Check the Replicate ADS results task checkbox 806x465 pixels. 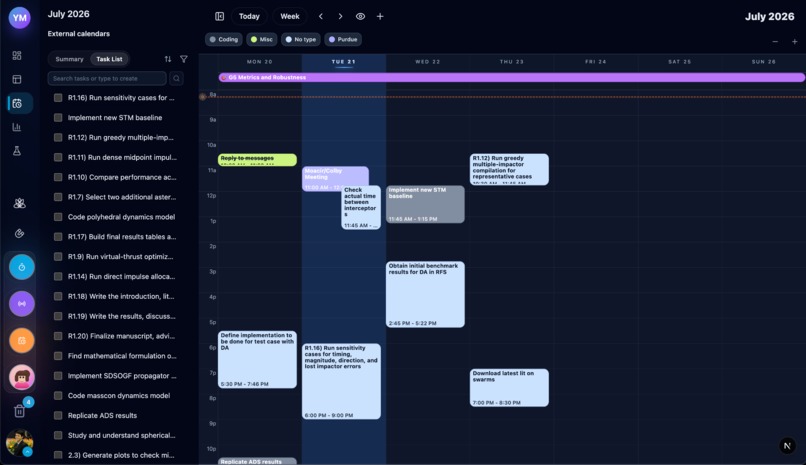click(x=58, y=415)
